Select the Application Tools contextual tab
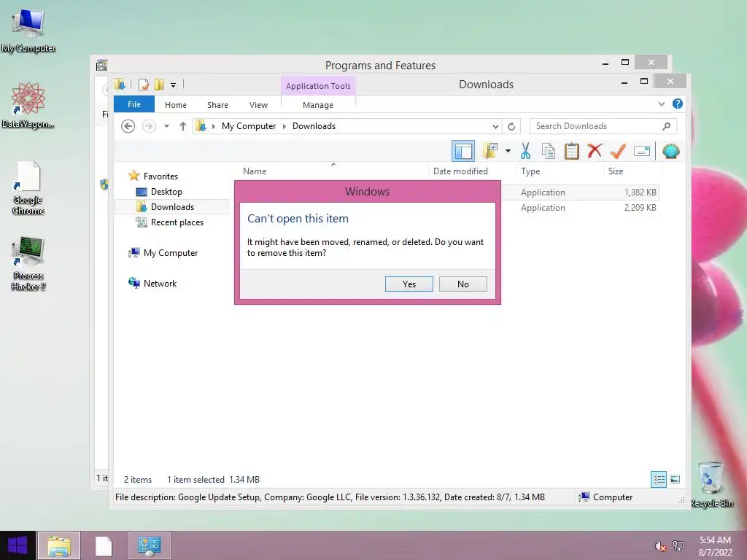The height and width of the screenshot is (560, 747). pos(318,86)
